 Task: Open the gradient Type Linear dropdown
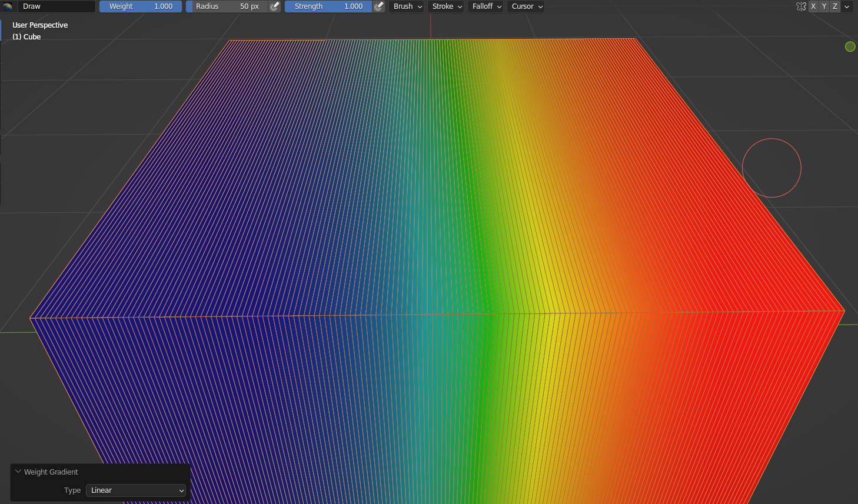136,490
